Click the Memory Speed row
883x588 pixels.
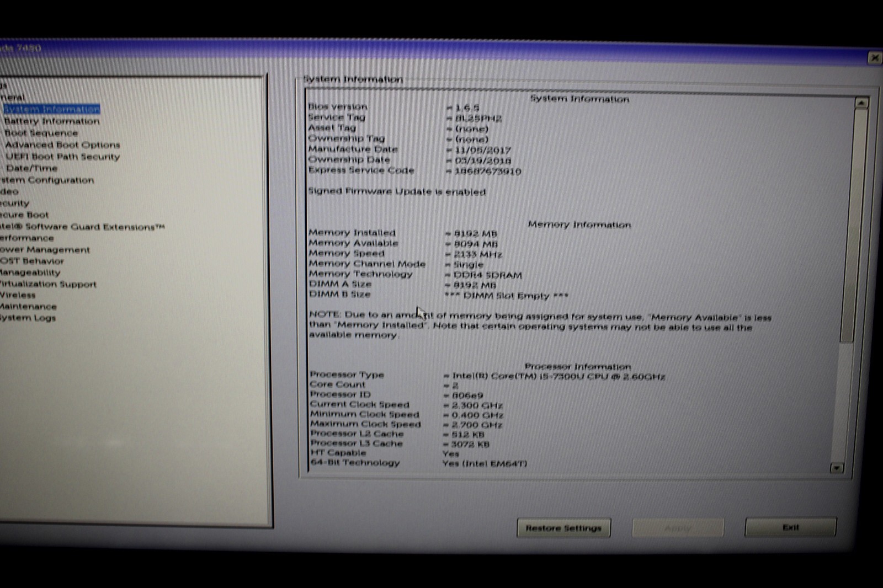pos(405,254)
